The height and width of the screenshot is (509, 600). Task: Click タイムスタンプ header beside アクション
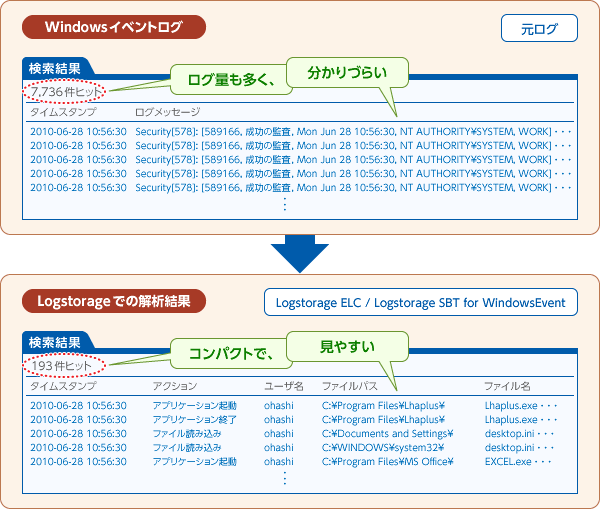coord(63,386)
